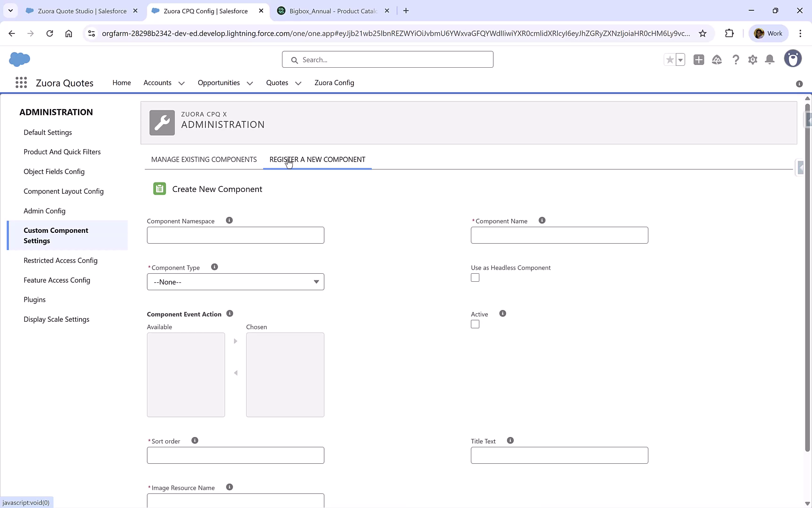Image resolution: width=812 pixels, height=508 pixels.
Task: Open Display Scale Settings in sidebar
Action: 56,319
